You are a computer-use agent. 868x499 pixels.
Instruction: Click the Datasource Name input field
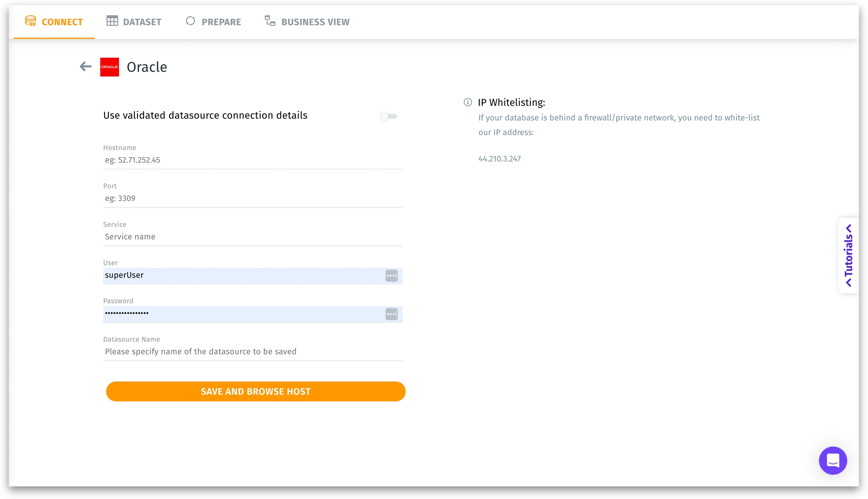tap(252, 352)
